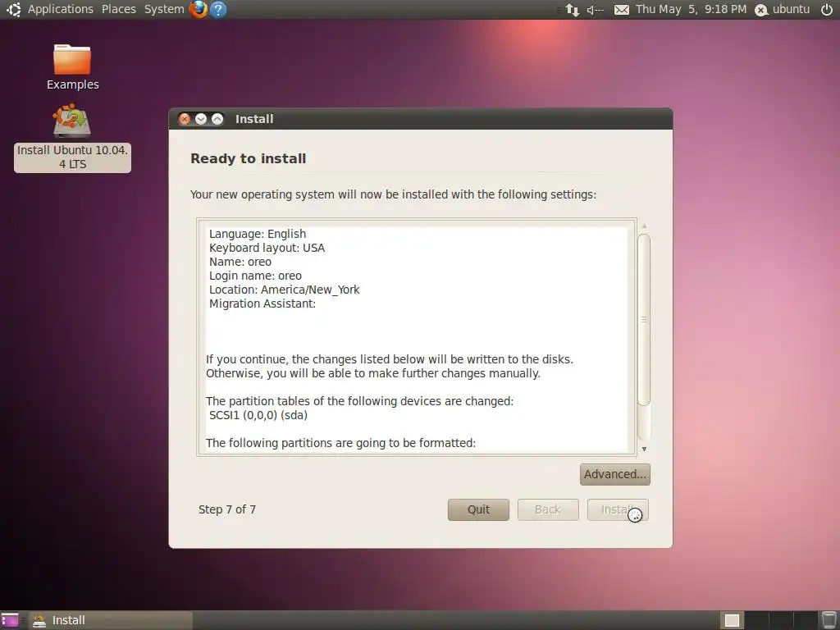This screenshot has width=840, height=630.
Task: Click the settings summary scrollbar thumb
Action: [x=644, y=319]
